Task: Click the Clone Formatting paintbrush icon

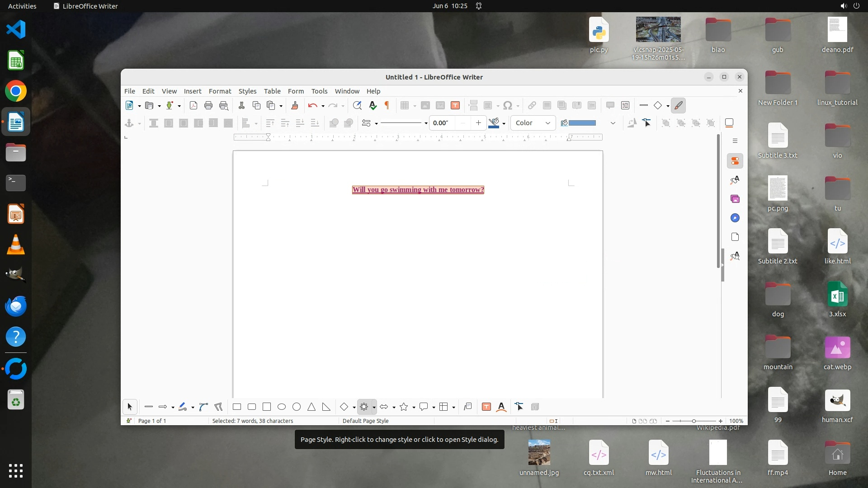Action: point(295,105)
